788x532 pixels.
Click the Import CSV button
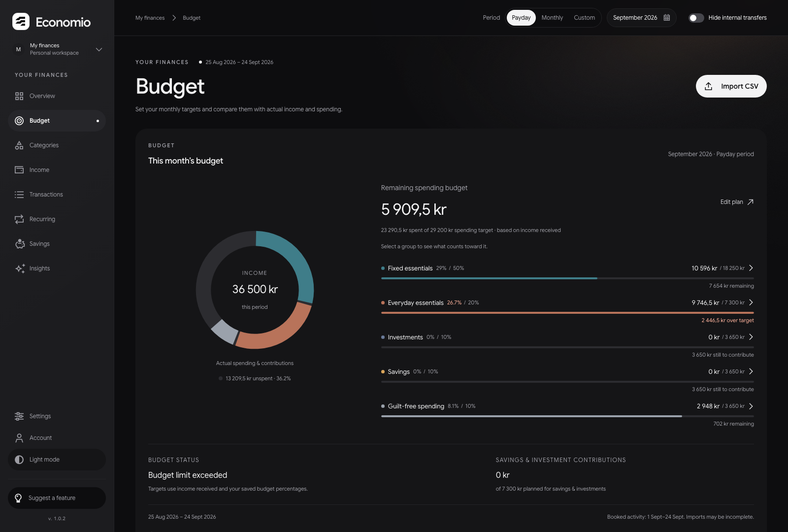[x=731, y=86]
